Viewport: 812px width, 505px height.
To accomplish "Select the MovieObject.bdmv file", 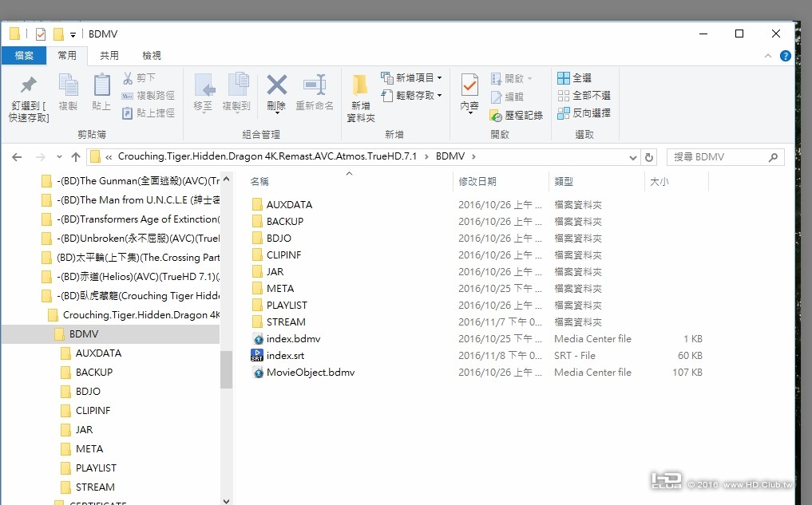I will click(311, 373).
